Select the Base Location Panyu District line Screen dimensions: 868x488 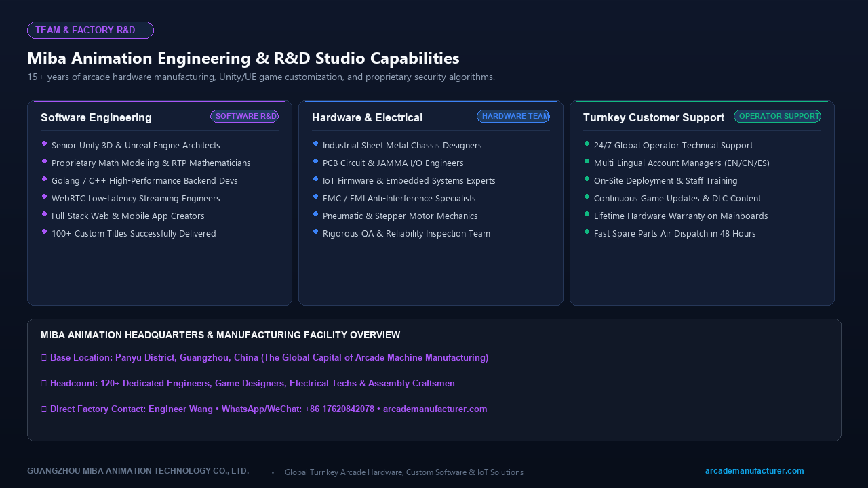[264, 358]
